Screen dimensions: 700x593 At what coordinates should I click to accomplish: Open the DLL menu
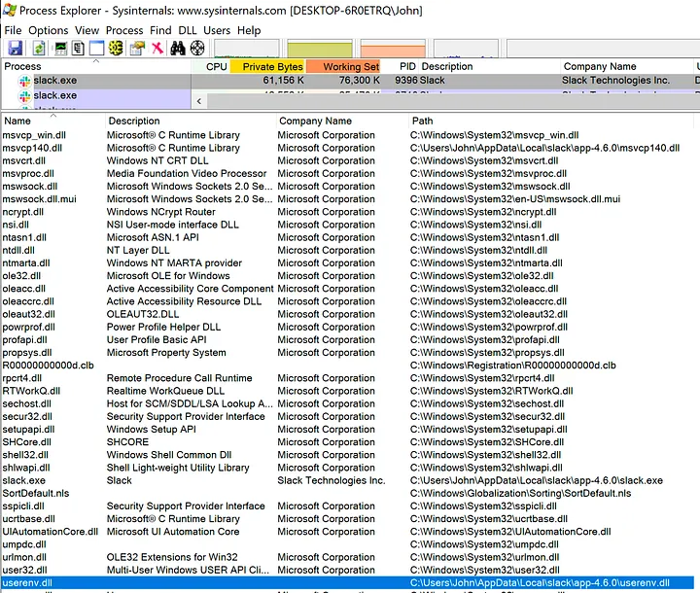click(x=187, y=30)
